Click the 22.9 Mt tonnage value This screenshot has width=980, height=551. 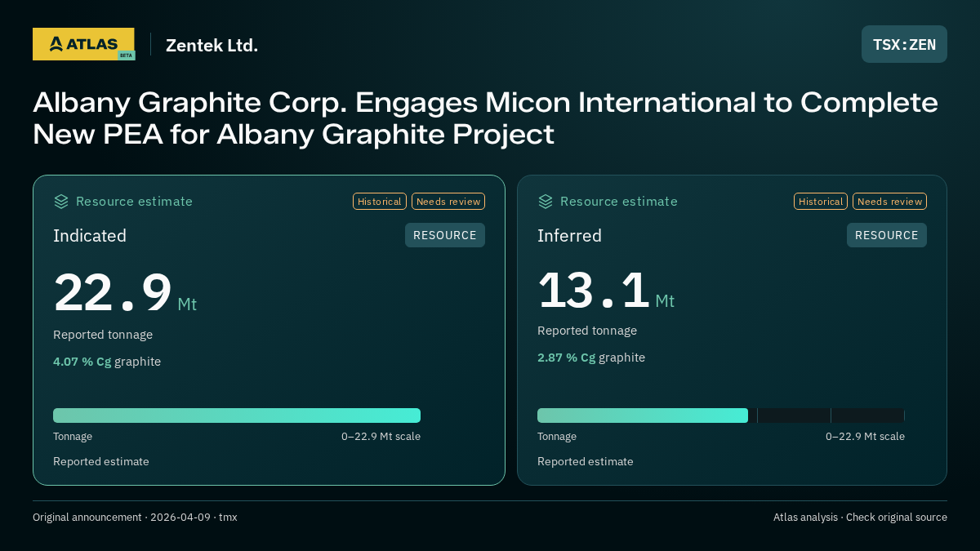click(125, 293)
